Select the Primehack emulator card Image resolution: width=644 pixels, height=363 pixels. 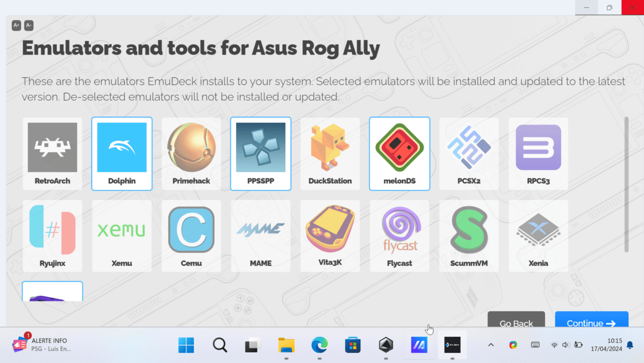coord(191,153)
